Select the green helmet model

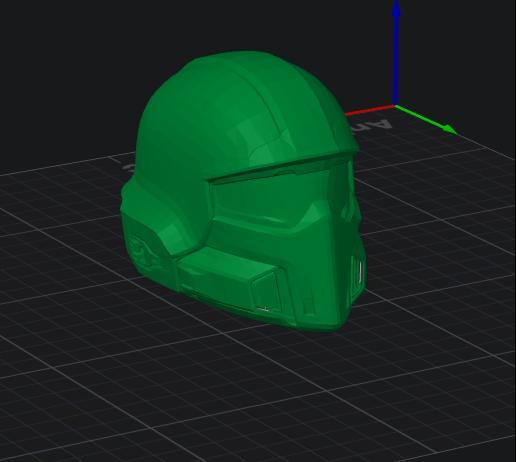[x=242, y=190]
